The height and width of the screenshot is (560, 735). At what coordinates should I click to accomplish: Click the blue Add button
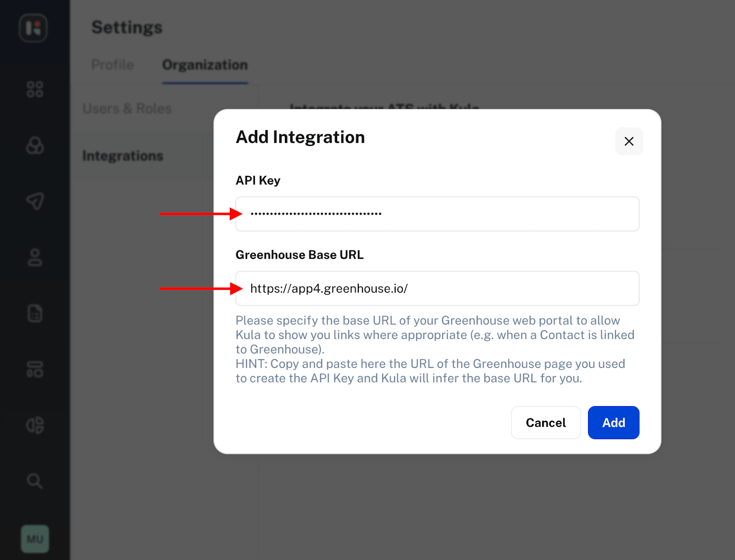614,423
